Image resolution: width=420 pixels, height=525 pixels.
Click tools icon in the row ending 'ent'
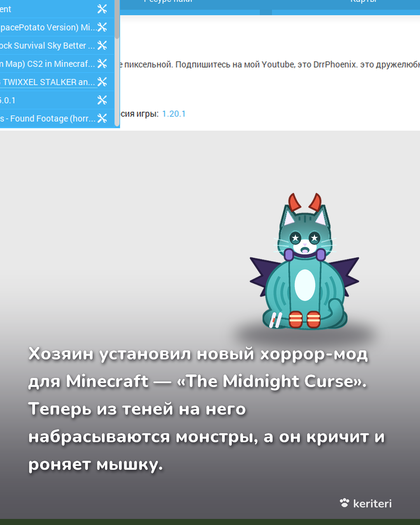point(102,9)
